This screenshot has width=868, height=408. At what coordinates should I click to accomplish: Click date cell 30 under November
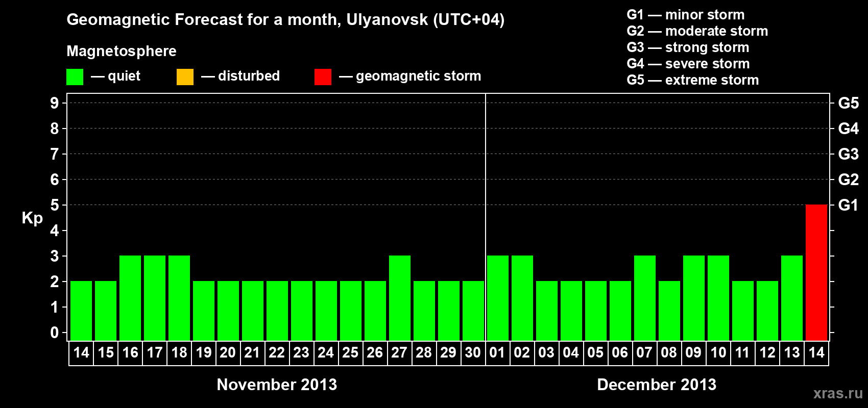(x=473, y=353)
